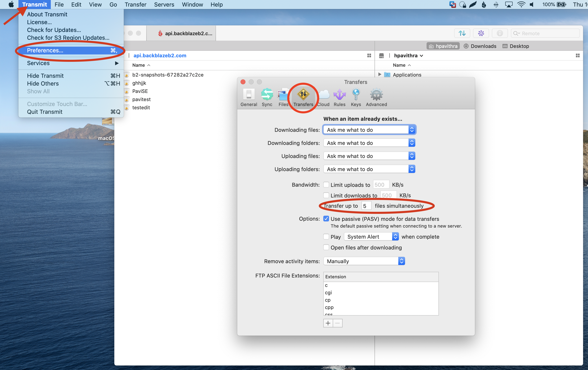
Task: Open the Uploading files dropdown
Action: click(369, 156)
